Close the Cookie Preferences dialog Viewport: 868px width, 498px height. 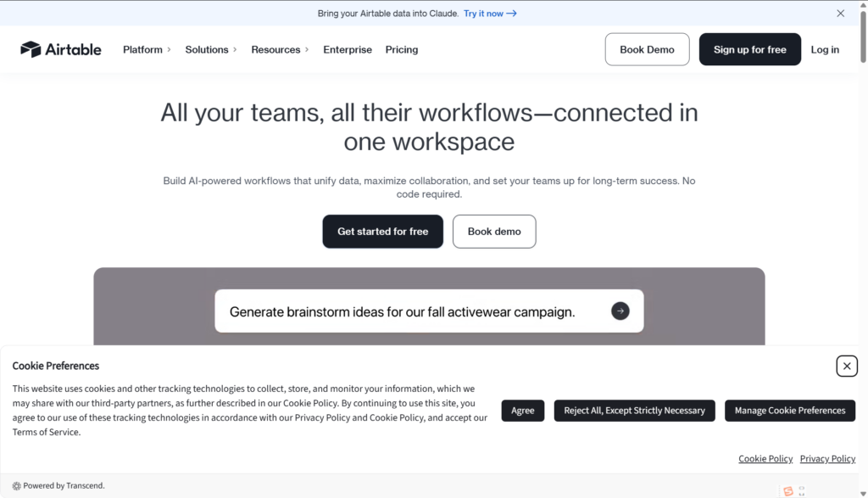847,367
